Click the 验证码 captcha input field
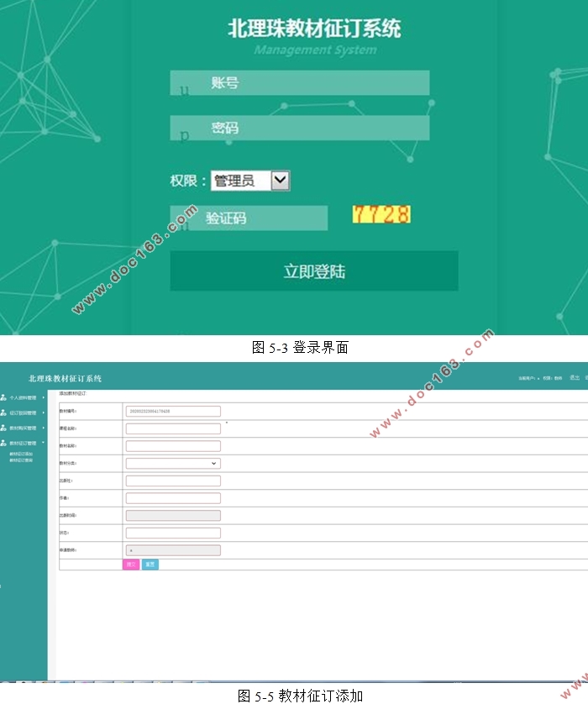Screen dimensions: 588x704 click(249, 218)
